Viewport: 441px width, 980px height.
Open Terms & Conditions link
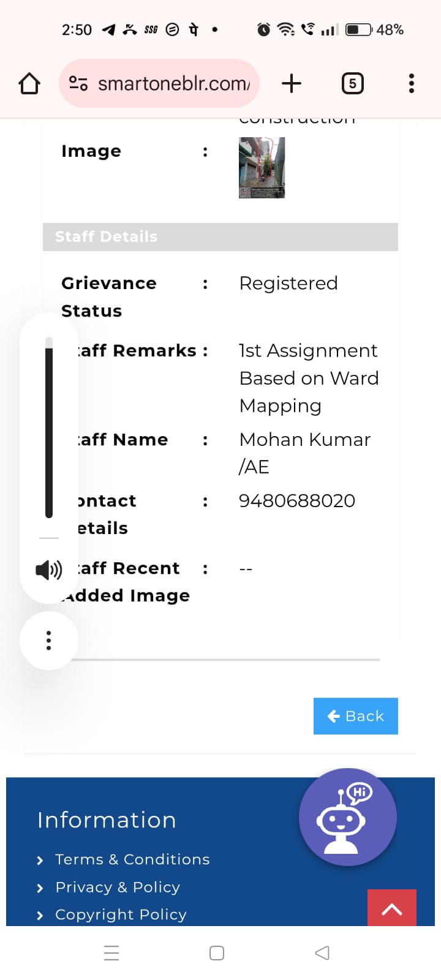pyautogui.click(x=132, y=859)
